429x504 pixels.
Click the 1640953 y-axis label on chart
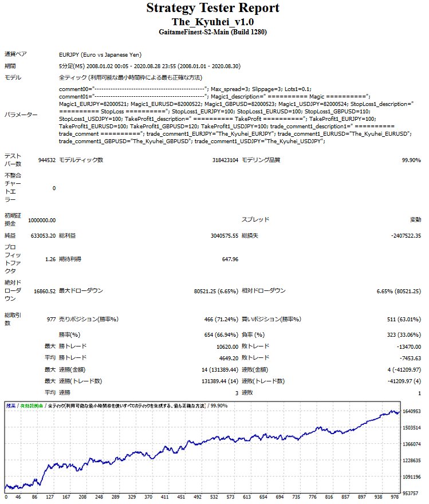[412, 411]
